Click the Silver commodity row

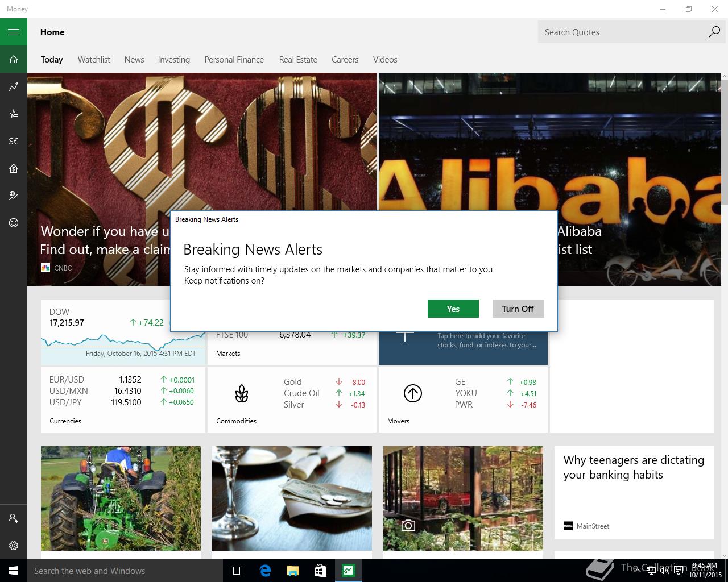[x=324, y=405]
